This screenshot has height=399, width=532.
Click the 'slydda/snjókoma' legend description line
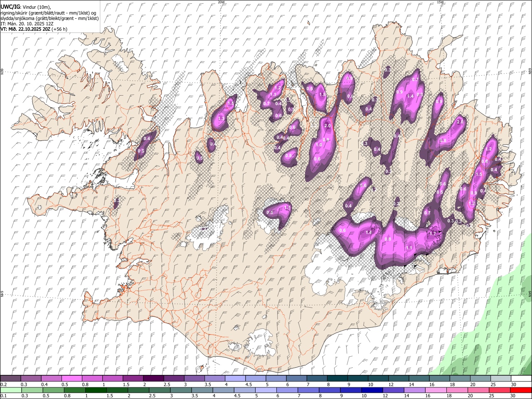[49, 18]
